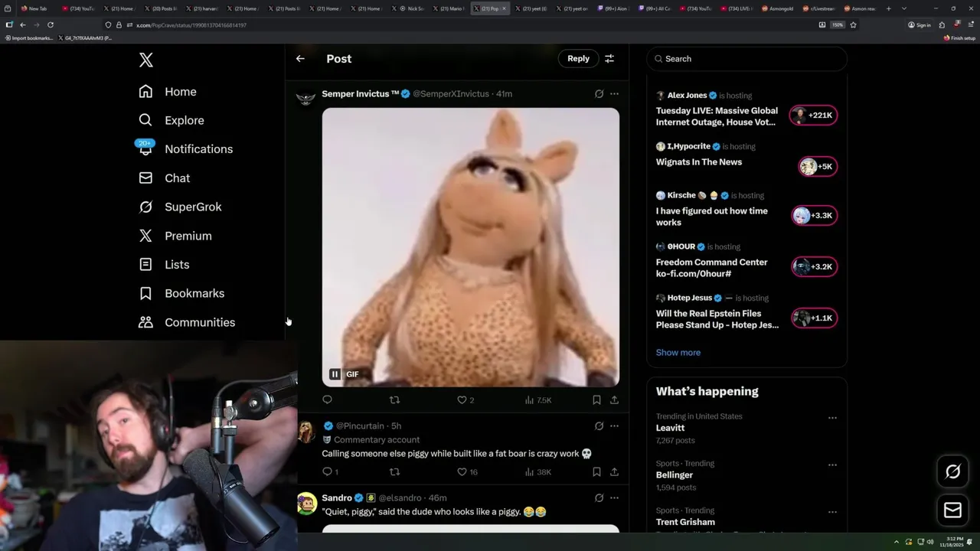
Task: Click the x.com address bar
Action: (x=459, y=25)
